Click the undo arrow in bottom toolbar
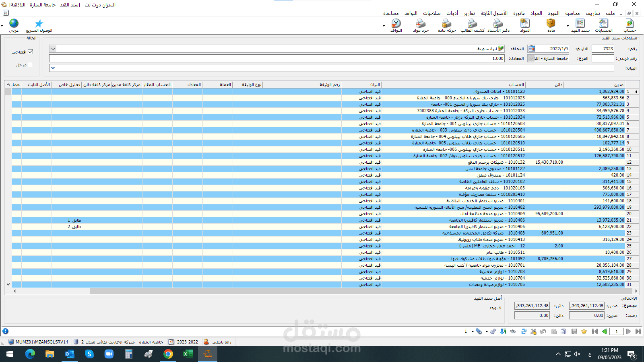 pyautogui.click(x=543, y=331)
